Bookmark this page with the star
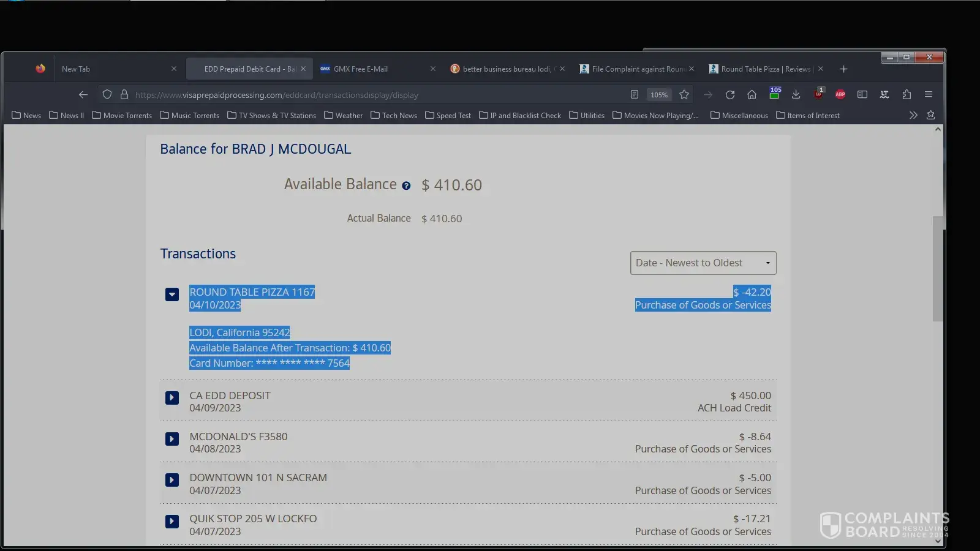The height and width of the screenshot is (551, 980). [684, 95]
